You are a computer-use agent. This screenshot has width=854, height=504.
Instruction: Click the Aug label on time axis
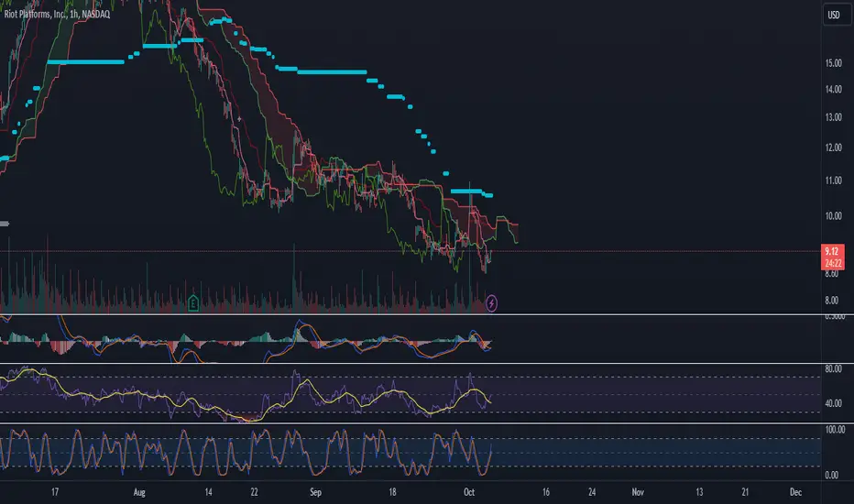pyautogui.click(x=139, y=493)
